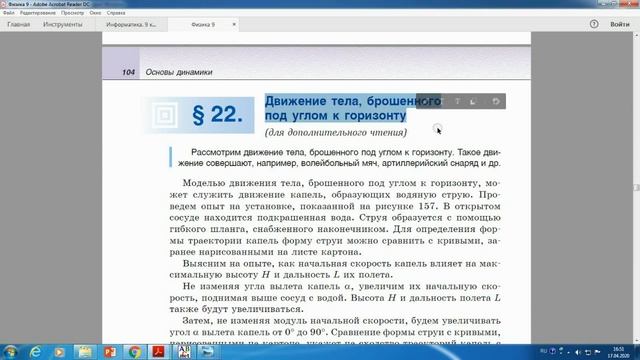Open File Explorer from the taskbar
The height and width of the screenshot is (360, 640).
[84, 352]
